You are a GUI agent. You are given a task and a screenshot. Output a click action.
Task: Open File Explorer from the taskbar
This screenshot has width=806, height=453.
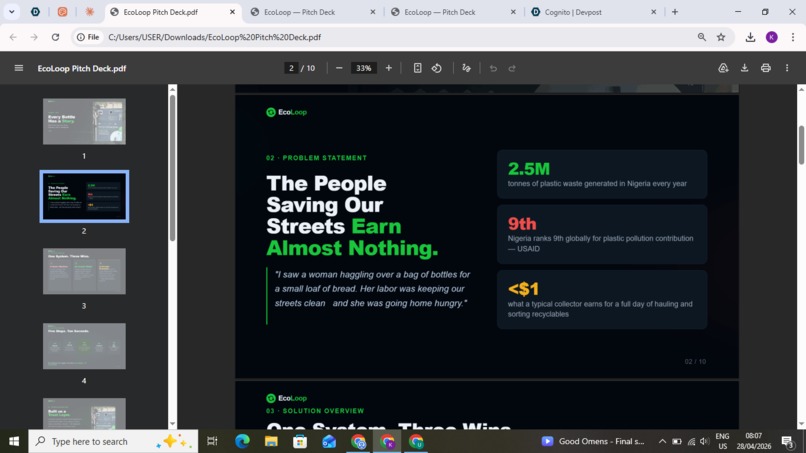271,441
